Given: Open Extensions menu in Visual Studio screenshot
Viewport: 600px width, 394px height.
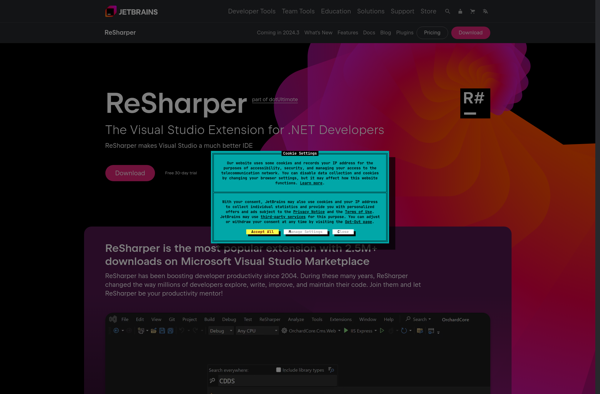Looking at the screenshot, I should tap(341, 319).
